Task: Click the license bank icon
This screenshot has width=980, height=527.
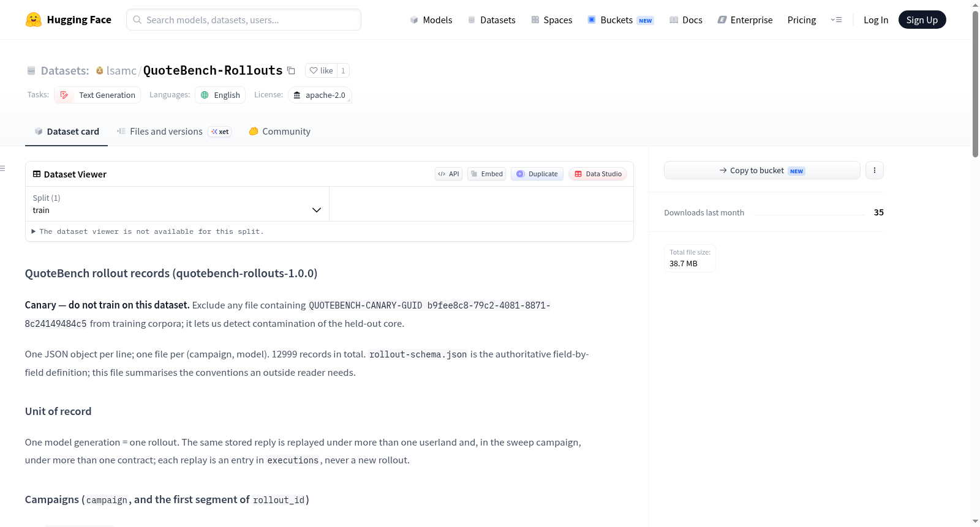Action: coord(297,95)
